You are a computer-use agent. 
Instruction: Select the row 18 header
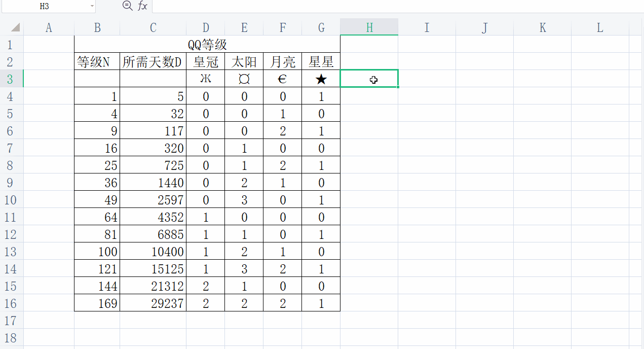point(12,338)
